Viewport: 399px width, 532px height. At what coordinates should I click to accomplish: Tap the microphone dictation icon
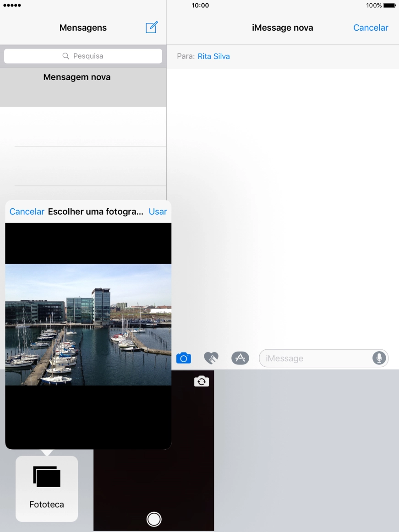pyautogui.click(x=379, y=358)
